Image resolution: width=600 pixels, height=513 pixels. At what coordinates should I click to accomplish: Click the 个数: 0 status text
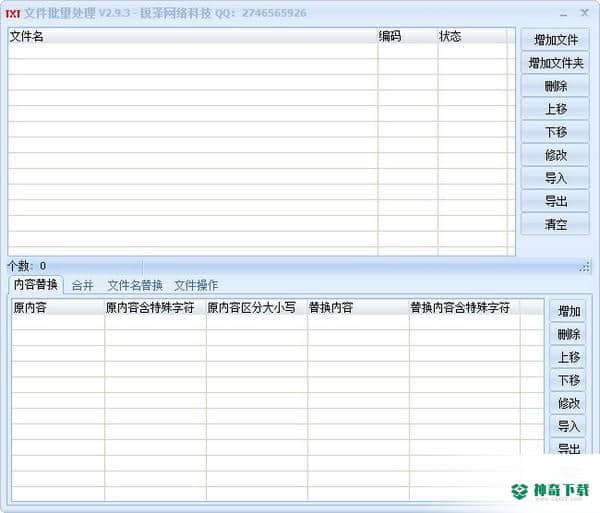coord(27,265)
